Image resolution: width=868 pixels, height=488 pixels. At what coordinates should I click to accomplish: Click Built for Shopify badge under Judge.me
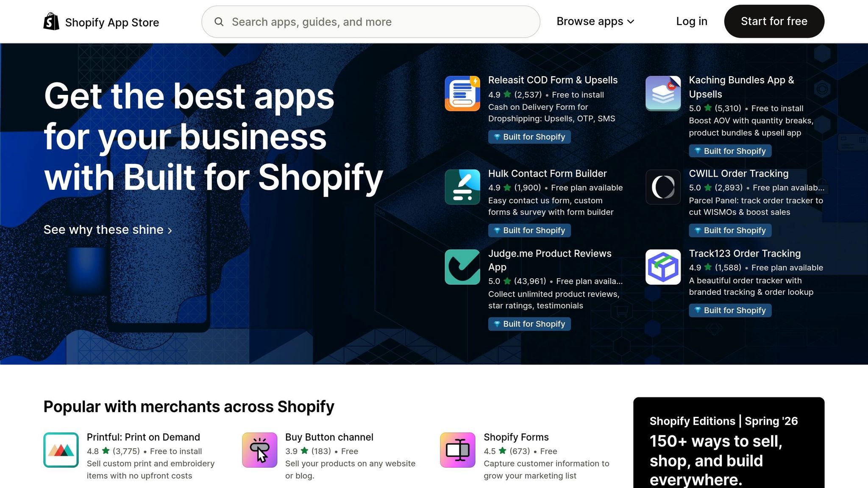click(529, 324)
